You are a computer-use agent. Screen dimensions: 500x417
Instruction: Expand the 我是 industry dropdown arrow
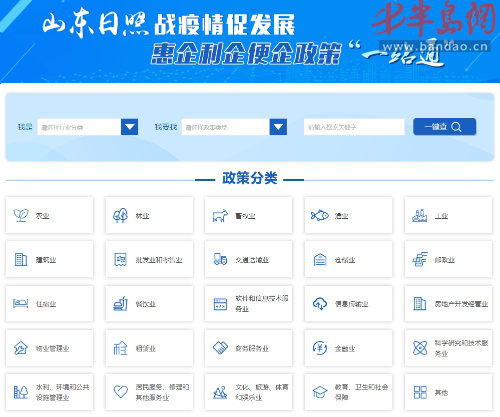[129, 127]
